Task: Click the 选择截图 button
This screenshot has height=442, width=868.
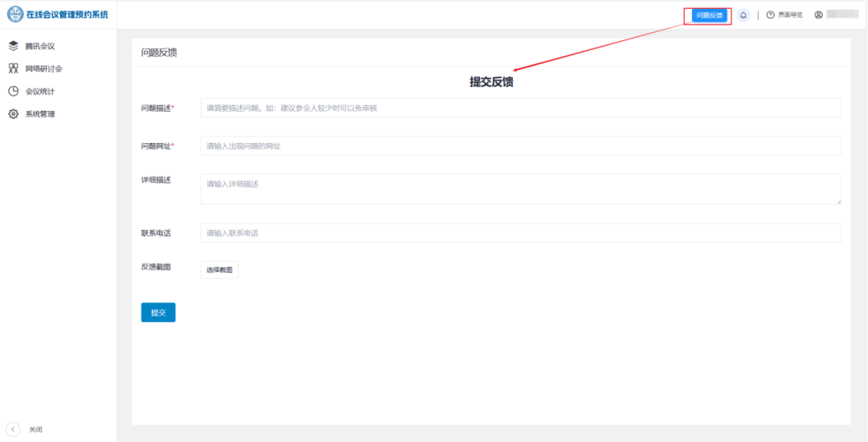Action: pyautogui.click(x=219, y=270)
